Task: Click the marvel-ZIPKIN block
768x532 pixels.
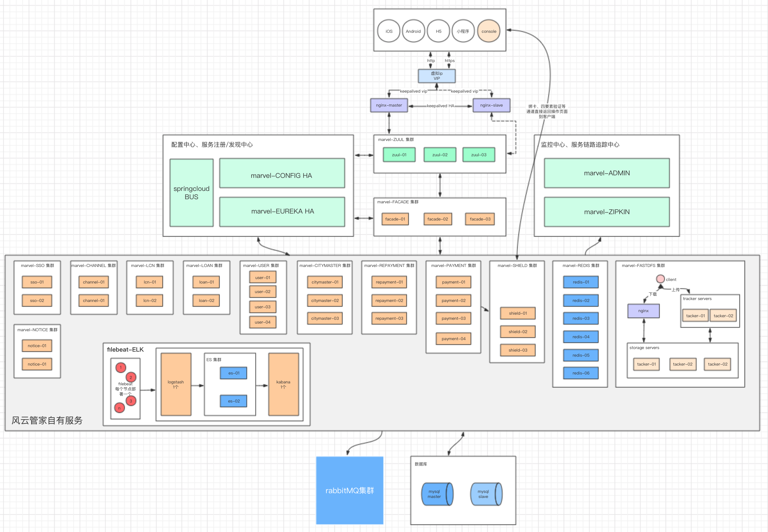Action: (607, 212)
